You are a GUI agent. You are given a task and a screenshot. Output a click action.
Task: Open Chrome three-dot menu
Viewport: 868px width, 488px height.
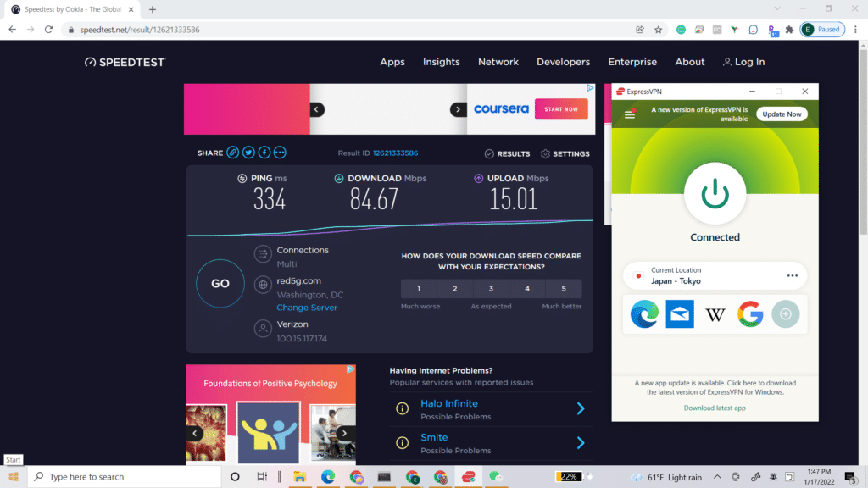click(x=855, y=30)
